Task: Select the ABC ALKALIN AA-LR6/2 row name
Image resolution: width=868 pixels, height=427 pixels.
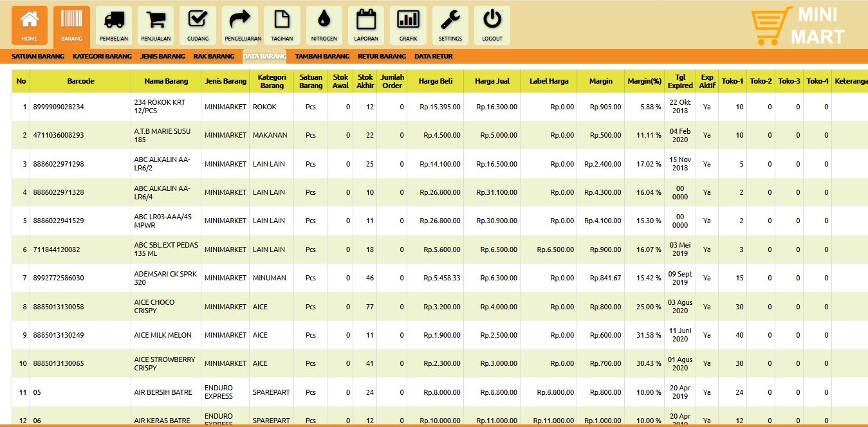Action: coord(162,164)
